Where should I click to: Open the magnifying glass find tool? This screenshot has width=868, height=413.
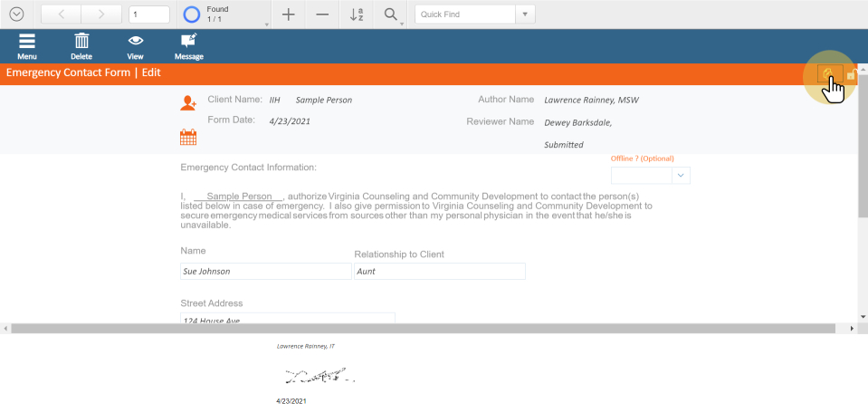pyautogui.click(x=390, y=14)
